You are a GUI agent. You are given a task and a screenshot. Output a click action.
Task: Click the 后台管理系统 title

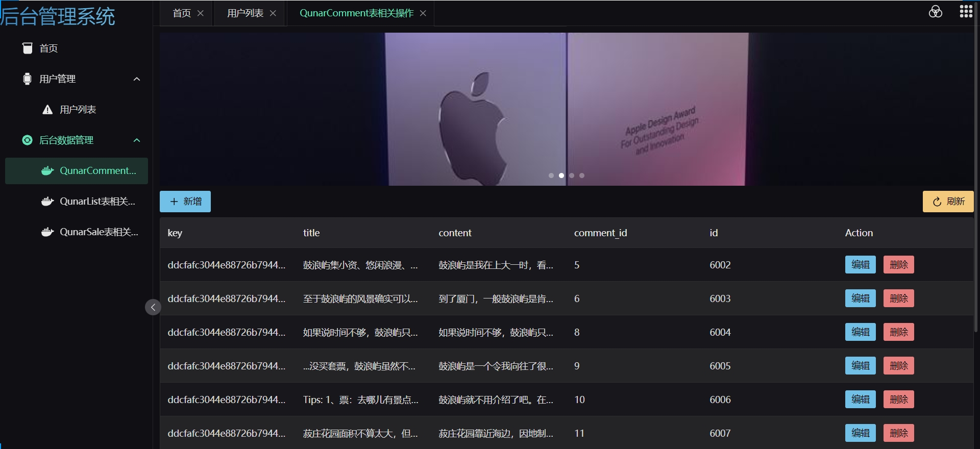point(58,16)
